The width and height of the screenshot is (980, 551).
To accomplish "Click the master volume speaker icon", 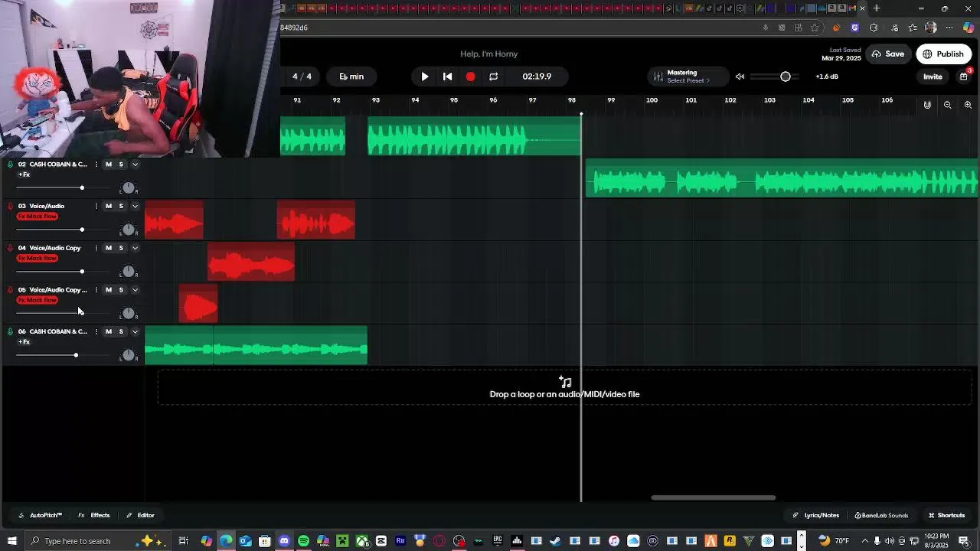I will (740, 77).
